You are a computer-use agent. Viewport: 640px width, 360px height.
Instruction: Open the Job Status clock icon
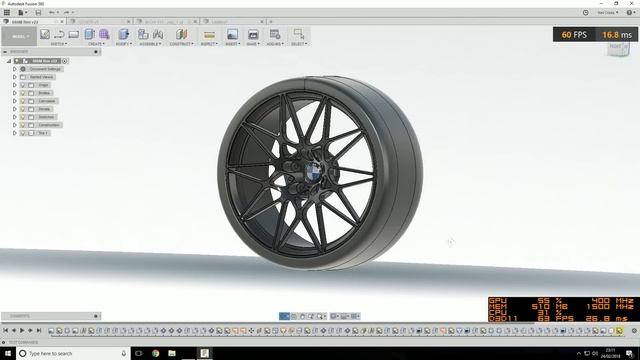585,13
